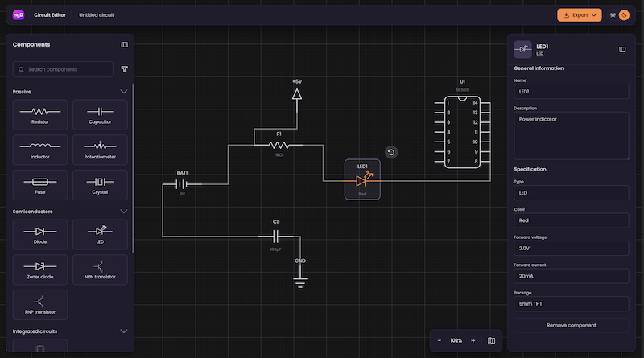Focus the Search components field
The height and width of the screenshot is (358, 644).
click(63, 69)
